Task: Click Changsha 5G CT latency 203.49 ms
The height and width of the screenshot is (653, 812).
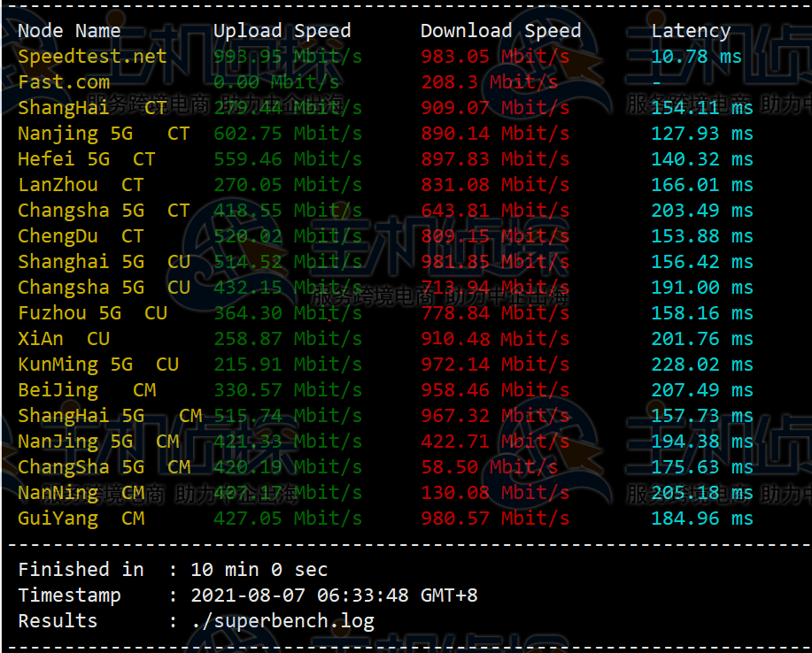Action: click(702, 211)
